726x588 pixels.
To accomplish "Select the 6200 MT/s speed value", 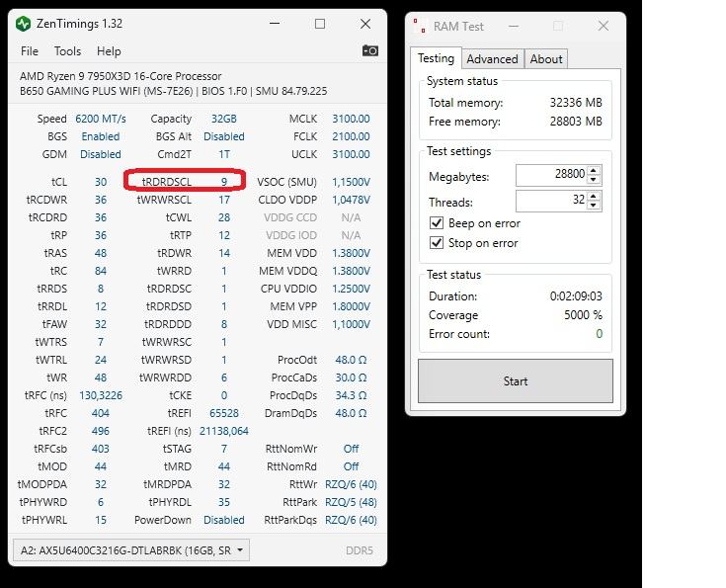I will 101,119.
